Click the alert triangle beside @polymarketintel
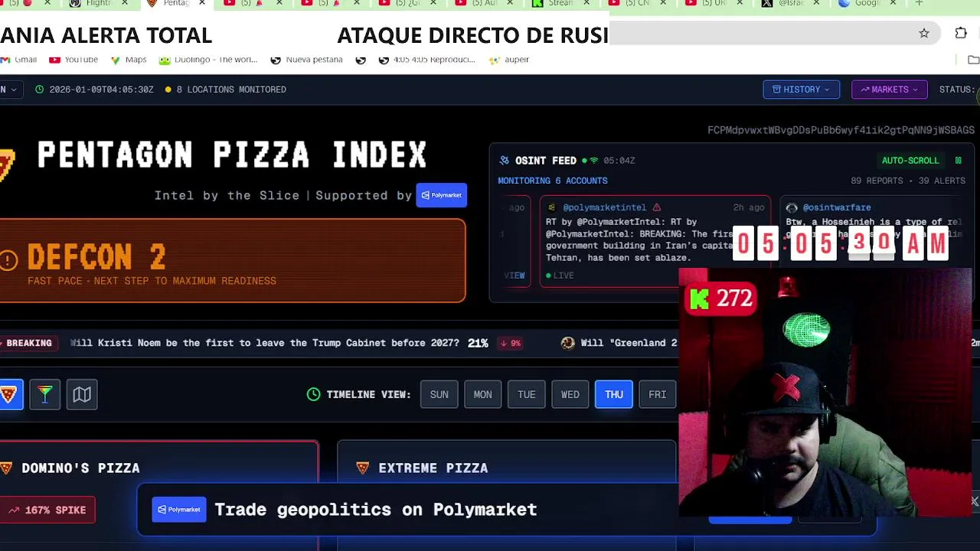The image size is (980, 551). click(656, 207)
